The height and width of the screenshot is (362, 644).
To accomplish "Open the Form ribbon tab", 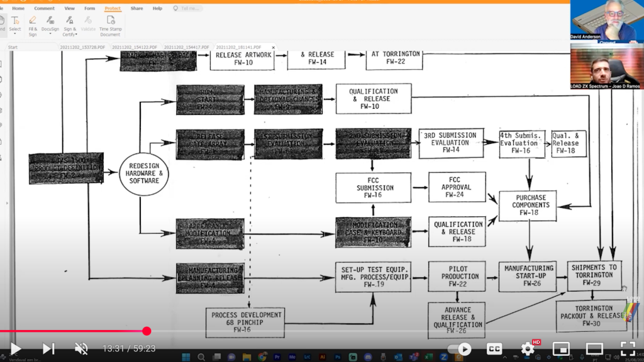I will (89, 8).
